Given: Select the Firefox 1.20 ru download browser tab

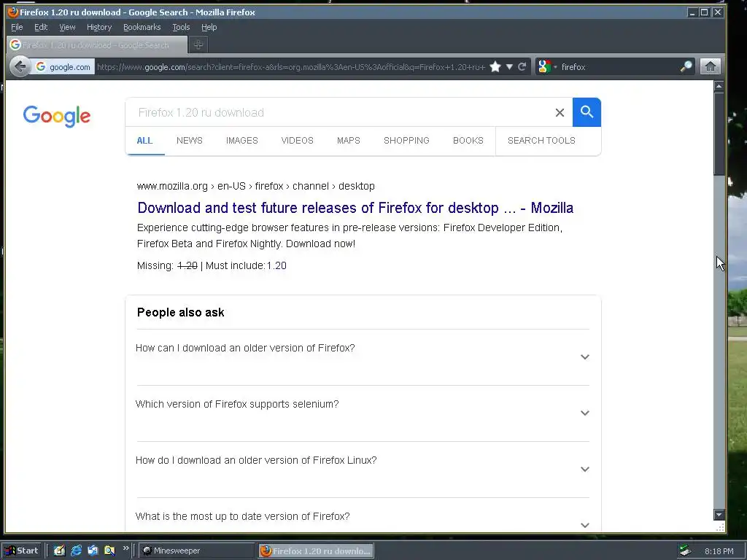Looking at the screenshot, I should [x=97, y=44].
